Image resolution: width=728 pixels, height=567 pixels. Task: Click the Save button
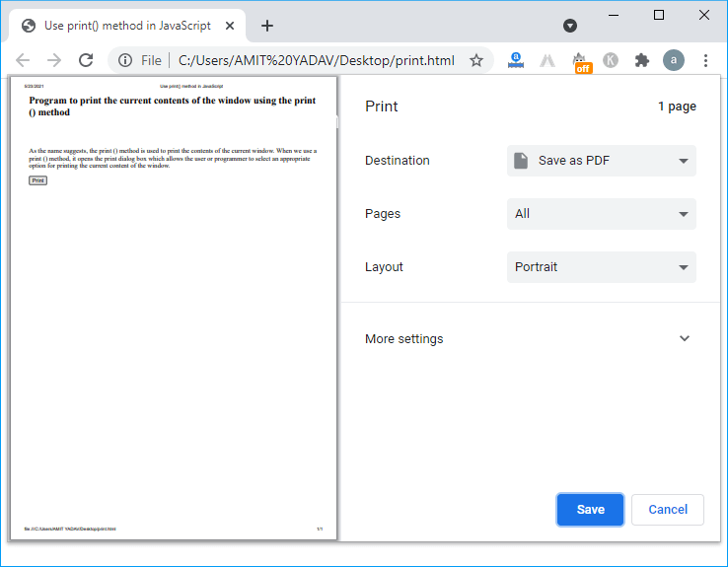(x=590, y=510)
